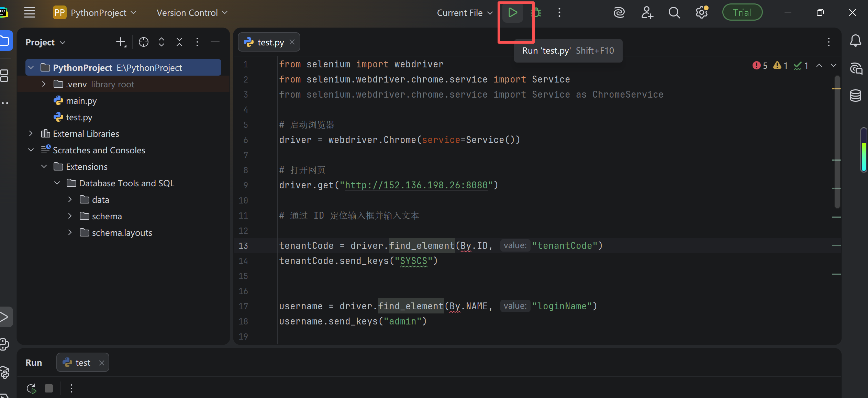Open the Notifications bell
This screenshot has height=398, width=868.
tap(856, 41)
